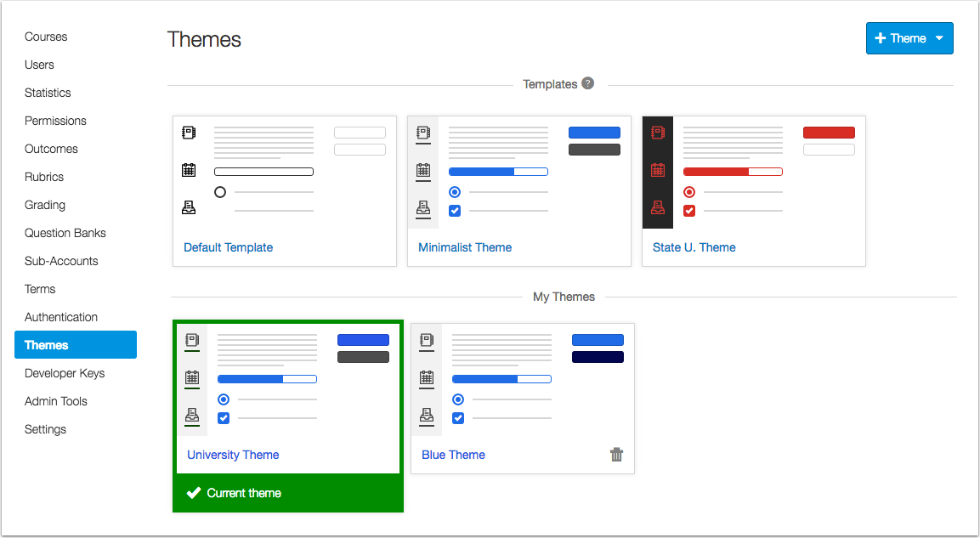Click the checkmark on the Current theme banner

click(x=194, y=492)
